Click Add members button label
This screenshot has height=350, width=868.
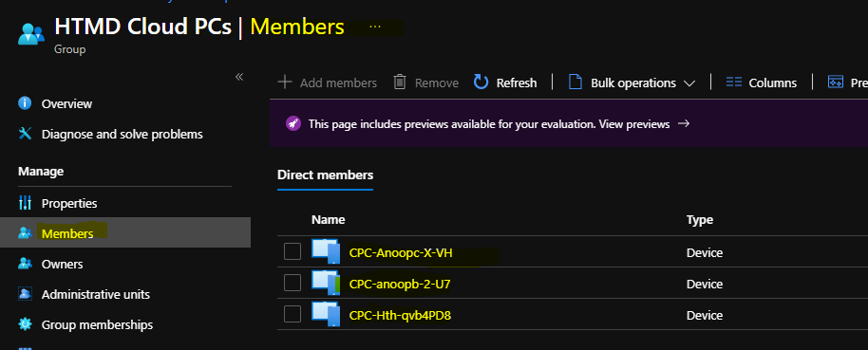coord(338,83)
